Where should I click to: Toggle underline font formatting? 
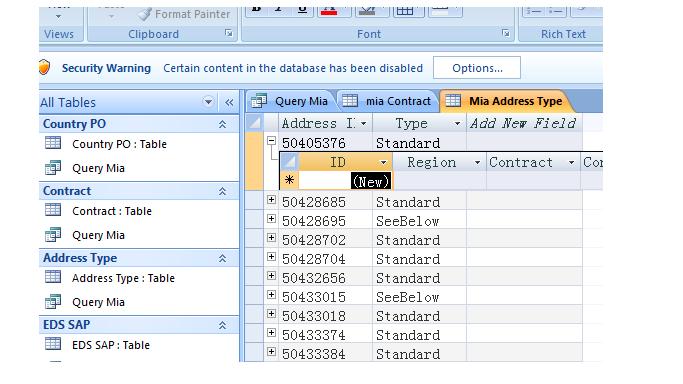pos(302,9)
